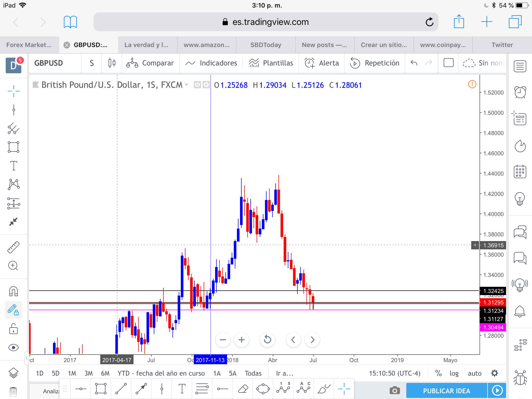The width and height of the screenshot is (532, 399).
Task: Open the Plantillas templates dropdown
Action: 271,63
